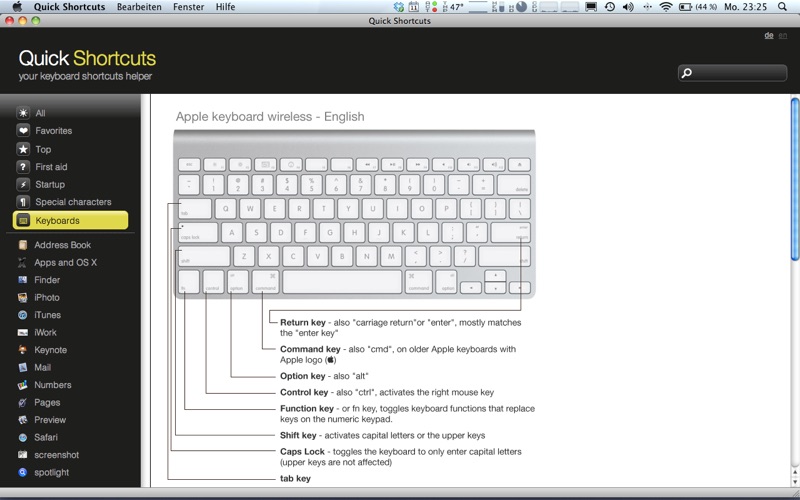Open the Fenster menu
This screenshot has width=800, height=500.
188,7
